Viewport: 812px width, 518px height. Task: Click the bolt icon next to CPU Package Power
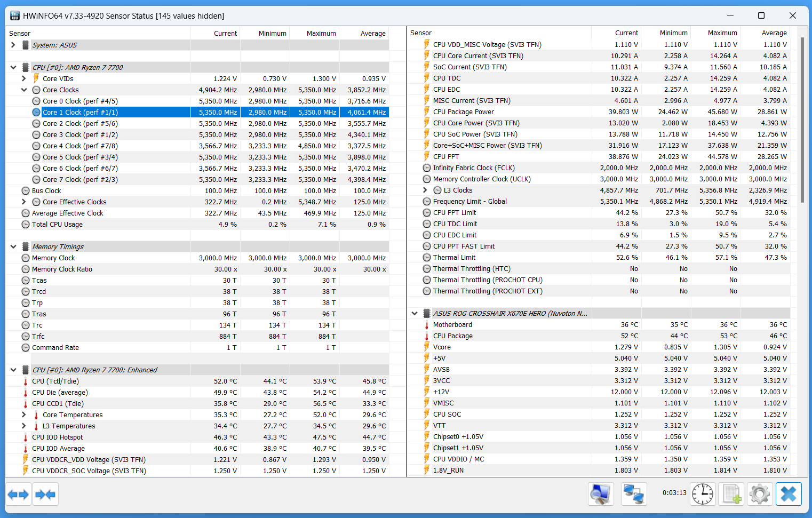[x=427, y=111]
